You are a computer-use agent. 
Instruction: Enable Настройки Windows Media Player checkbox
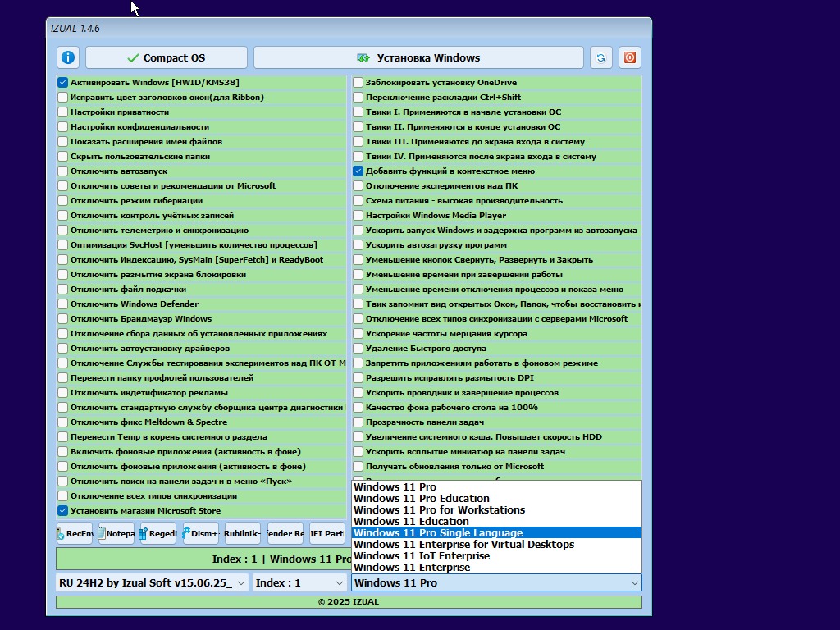pos(358,216)
